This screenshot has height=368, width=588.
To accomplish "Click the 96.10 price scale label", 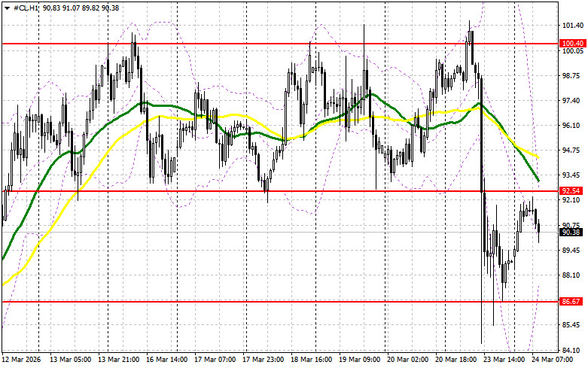I will pos(572,125).
